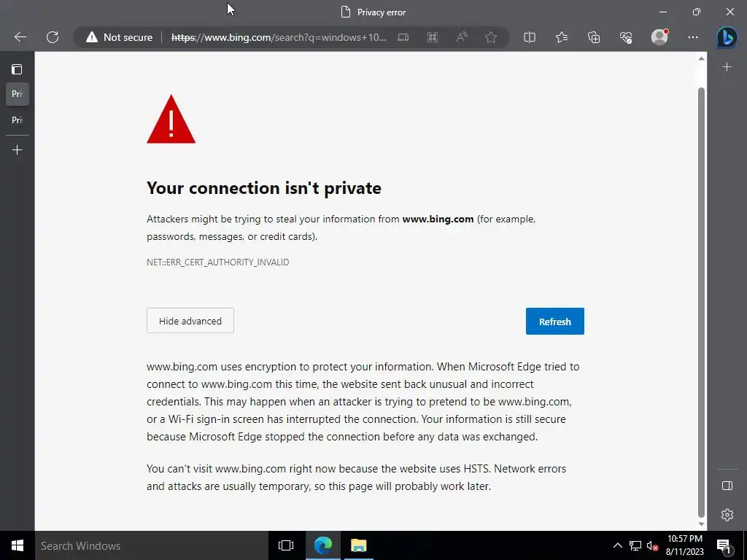Toggle the sidebar visibility icon
The height and width of the screenshot is (560, 747).
[x=727, y=486]
